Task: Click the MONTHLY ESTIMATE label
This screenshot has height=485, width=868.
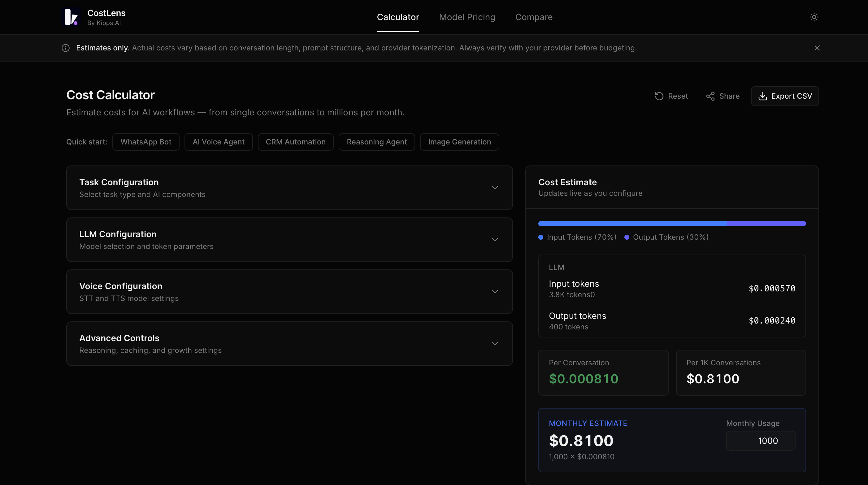Action: (588, 423)
